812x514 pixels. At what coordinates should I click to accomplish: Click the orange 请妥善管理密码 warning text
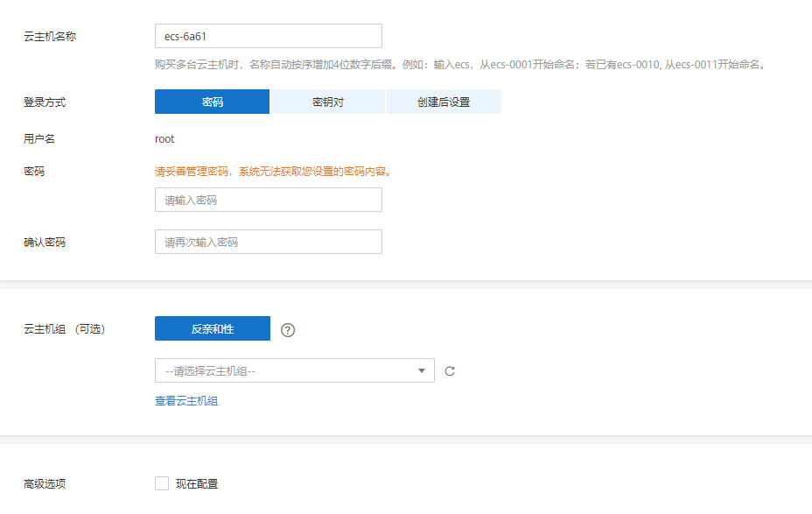click(273, 172)
